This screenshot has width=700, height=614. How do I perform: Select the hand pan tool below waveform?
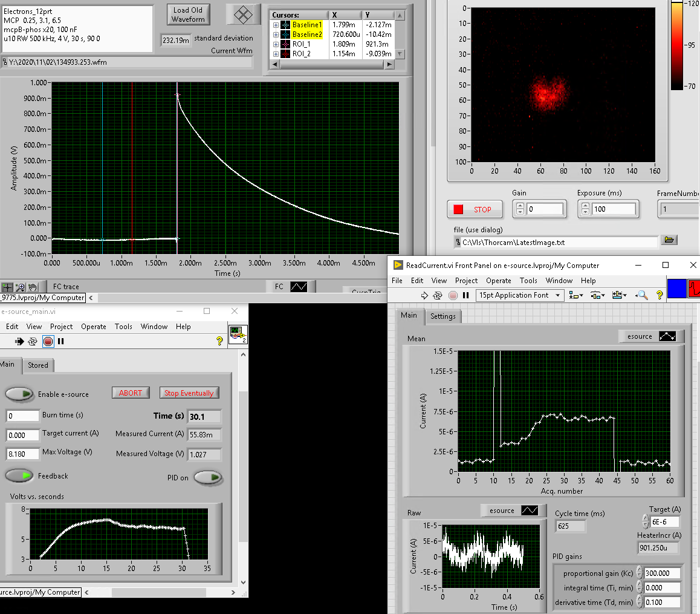[33, 287]
